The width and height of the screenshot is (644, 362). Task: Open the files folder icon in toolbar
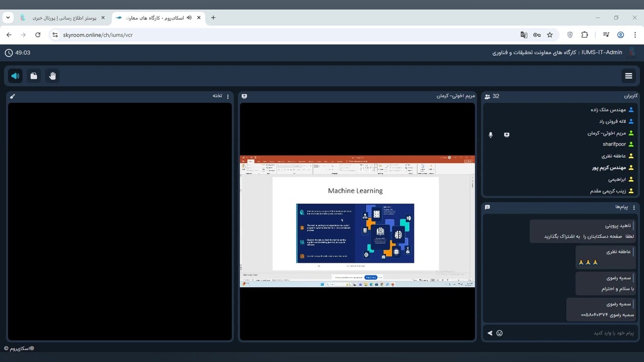pos(34,76)
